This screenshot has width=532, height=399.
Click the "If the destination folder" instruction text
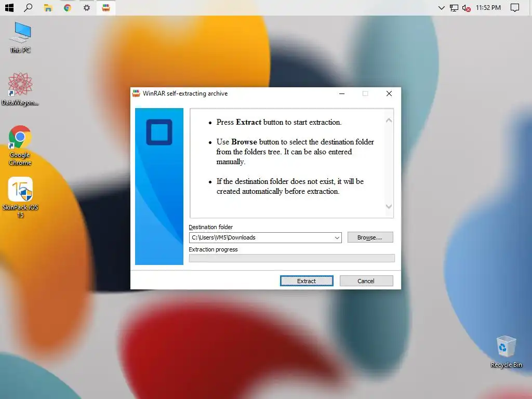[290, 187]
